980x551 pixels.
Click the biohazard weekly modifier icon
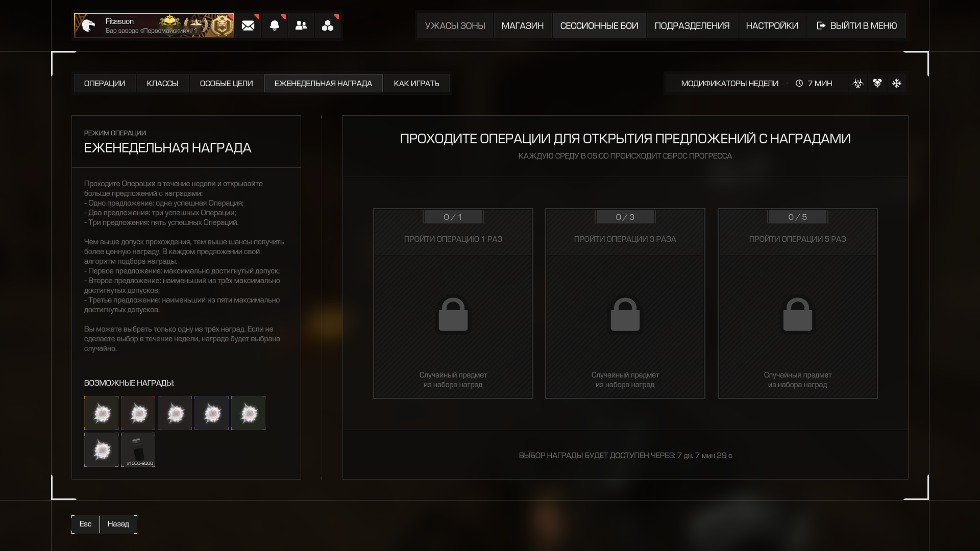[x=858, y=83]
